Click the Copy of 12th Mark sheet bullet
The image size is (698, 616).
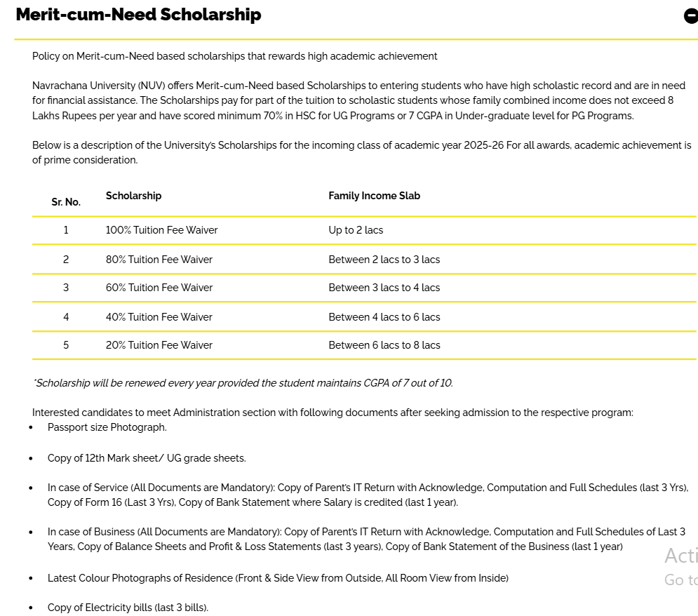(147, 458)
